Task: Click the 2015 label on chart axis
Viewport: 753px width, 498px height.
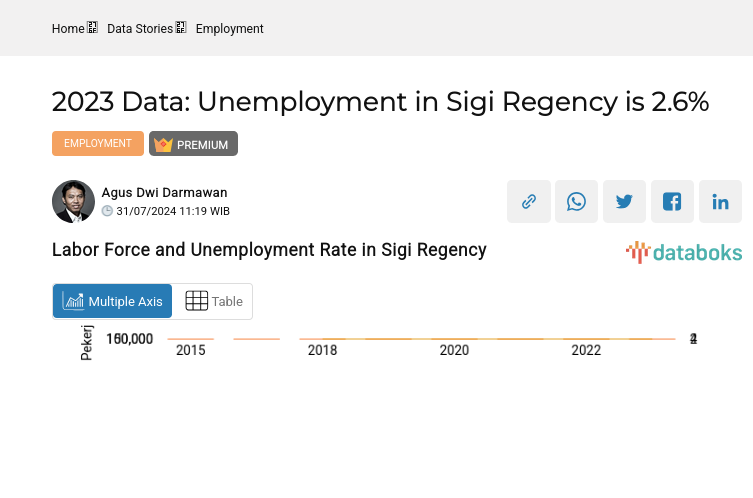Action: click(190, 351)
